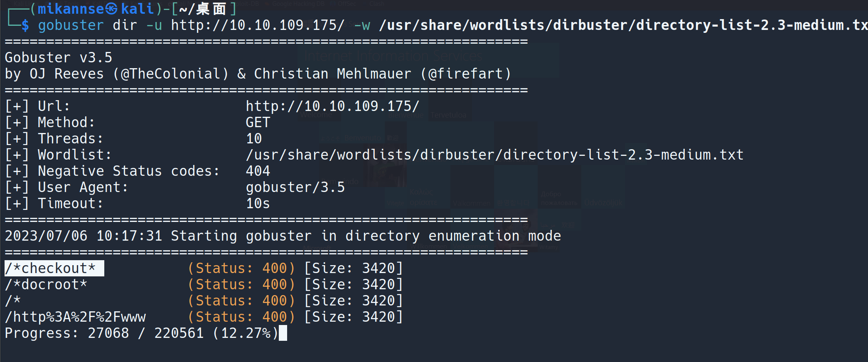
Task: Click the 12.27% progress percentage
Action: [246, 333]
